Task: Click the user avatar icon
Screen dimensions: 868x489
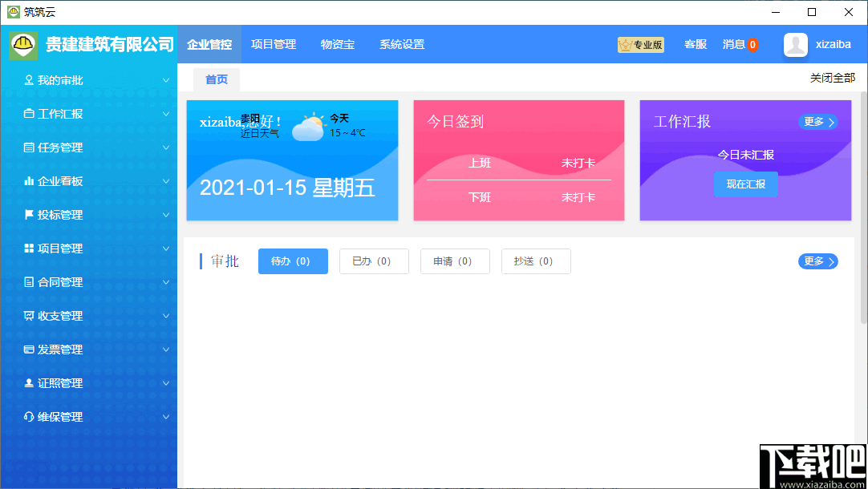Action: tap(796, 45)
